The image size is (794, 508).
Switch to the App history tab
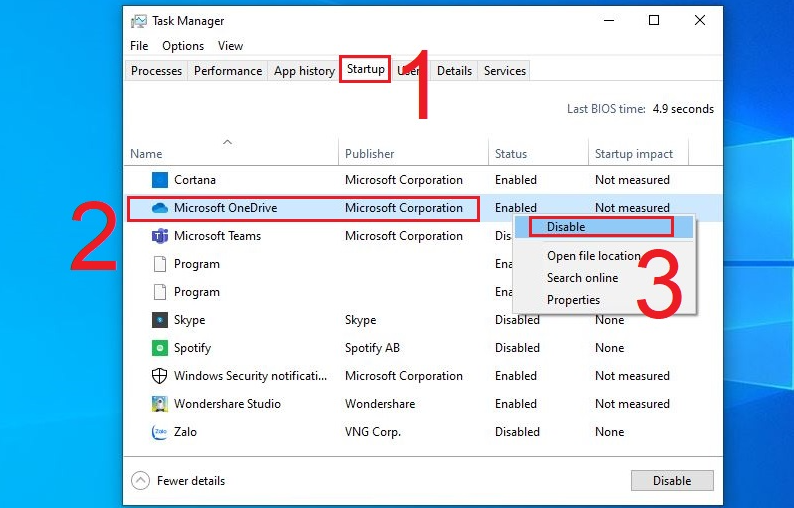tap(304, 71)
